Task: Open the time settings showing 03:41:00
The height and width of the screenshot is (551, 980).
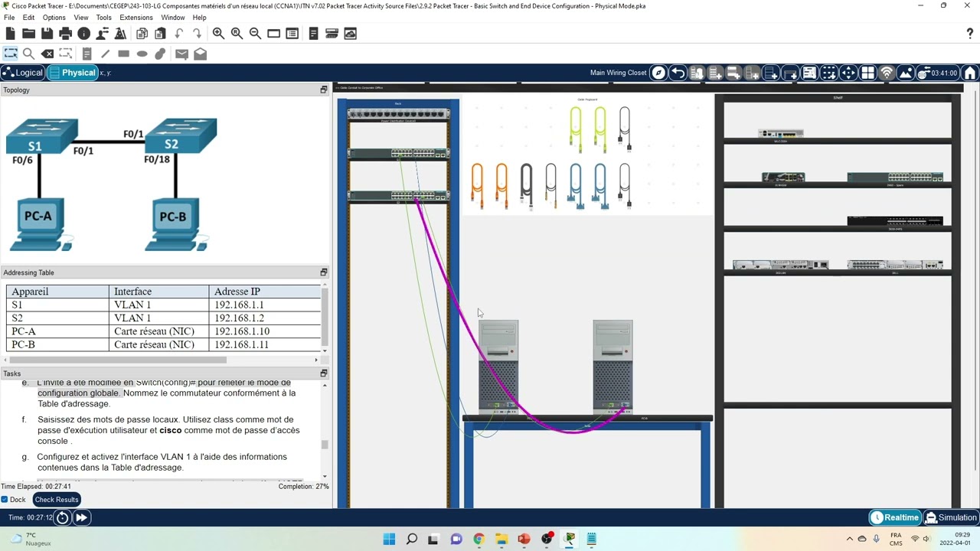Action: point(937,73)
